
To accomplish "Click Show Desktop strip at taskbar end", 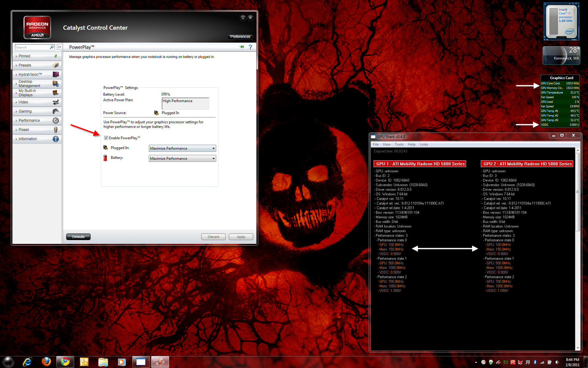I will [x=585, y=362].
